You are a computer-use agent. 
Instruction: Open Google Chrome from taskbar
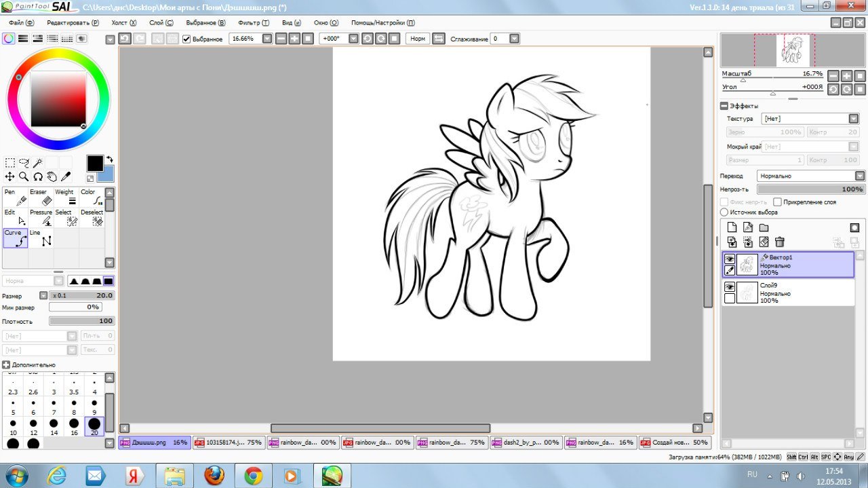(254, 474)
